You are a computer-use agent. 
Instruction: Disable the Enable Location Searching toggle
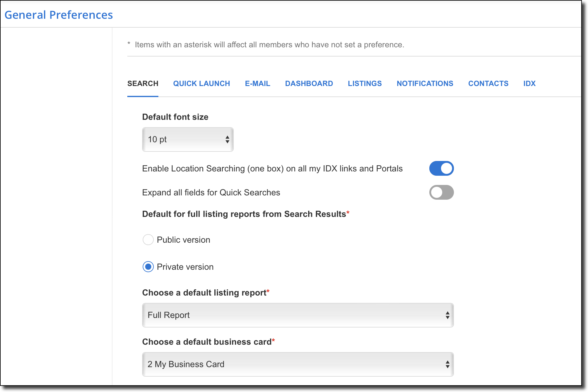441,168
